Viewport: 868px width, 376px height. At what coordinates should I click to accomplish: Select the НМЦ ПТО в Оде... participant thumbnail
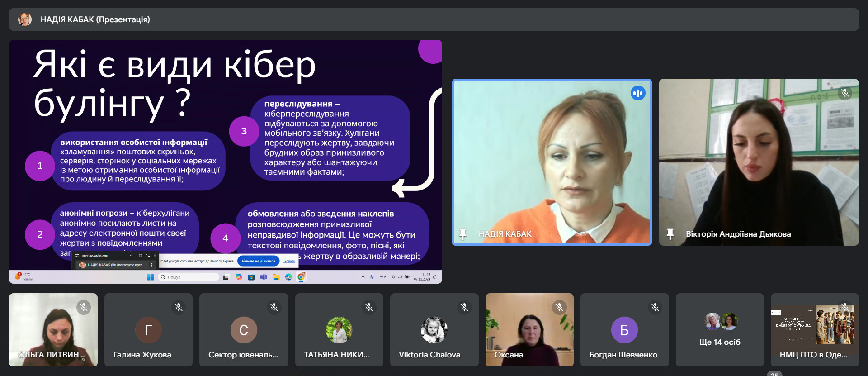(814, 330)
